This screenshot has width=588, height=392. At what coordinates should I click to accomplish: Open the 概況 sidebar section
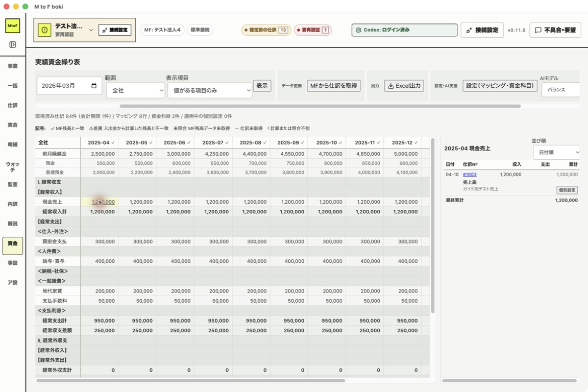click(12, 223)
